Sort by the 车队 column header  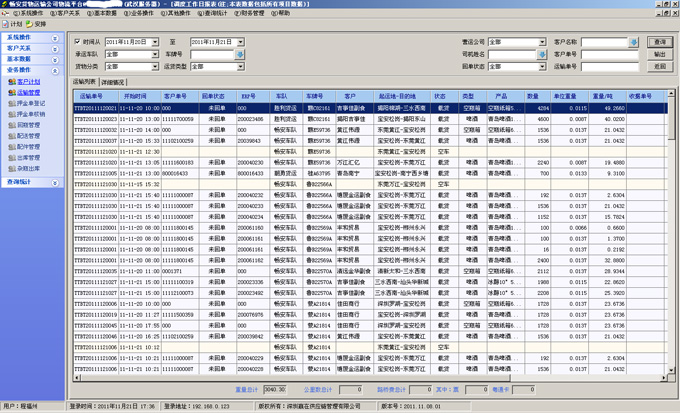[x=286, y=96]
